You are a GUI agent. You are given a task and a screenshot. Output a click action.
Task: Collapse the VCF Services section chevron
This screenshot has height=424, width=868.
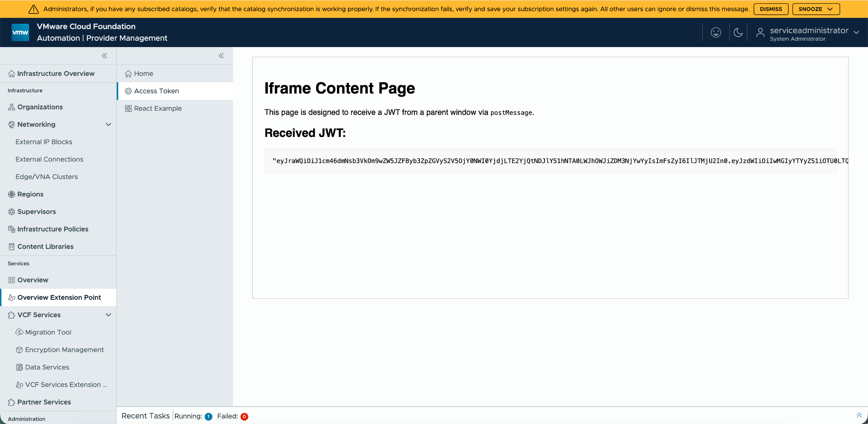pyautogui.click(x=108, y=315)
